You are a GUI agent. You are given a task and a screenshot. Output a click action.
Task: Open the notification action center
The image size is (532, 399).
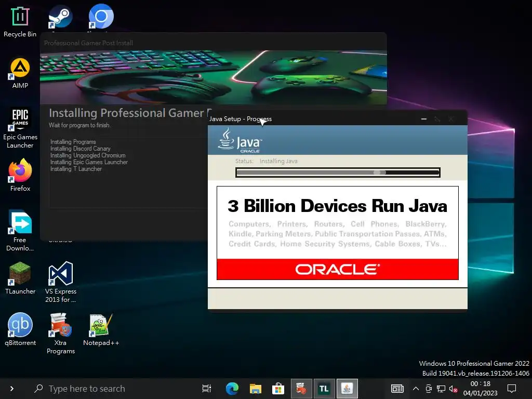(512, 389)
